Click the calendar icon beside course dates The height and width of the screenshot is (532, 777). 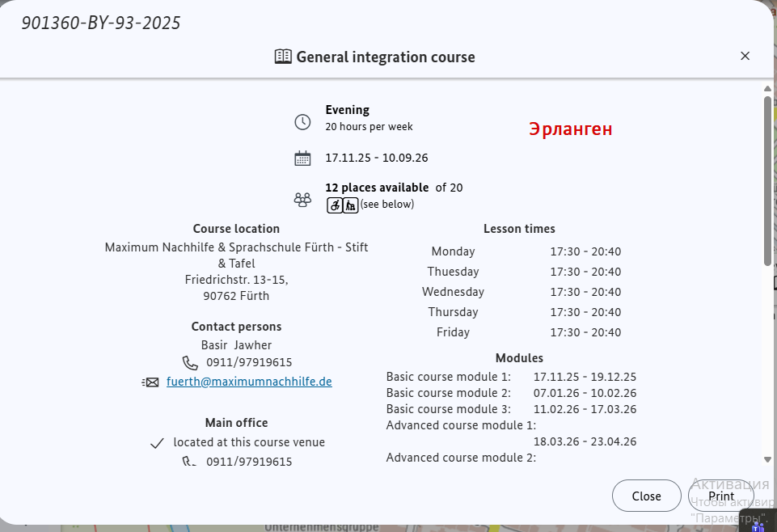pos(302,158)
